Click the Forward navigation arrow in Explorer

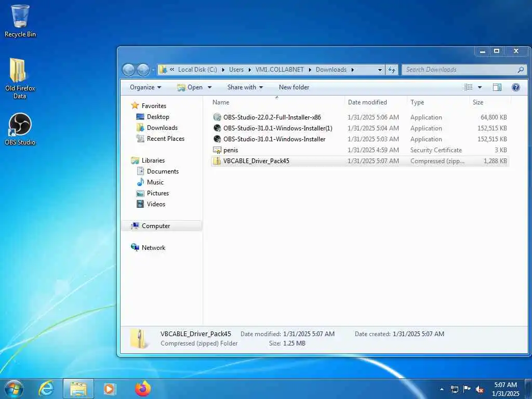click(x=143, y=70)
